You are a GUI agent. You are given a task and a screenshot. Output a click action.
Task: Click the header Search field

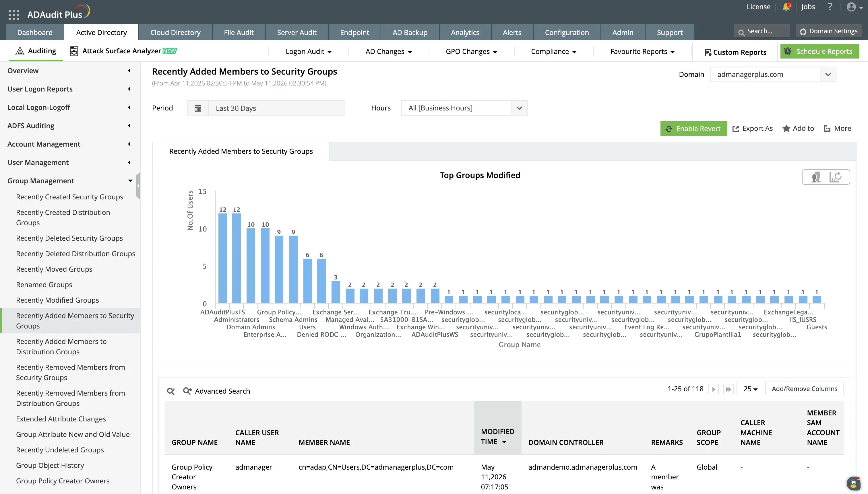[762, 31]
